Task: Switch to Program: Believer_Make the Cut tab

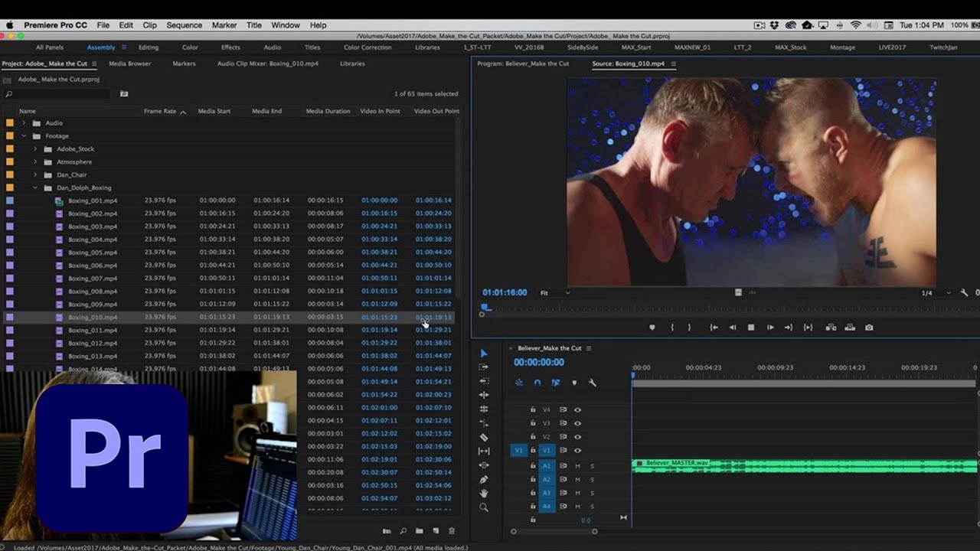Action: click(523, 64)
